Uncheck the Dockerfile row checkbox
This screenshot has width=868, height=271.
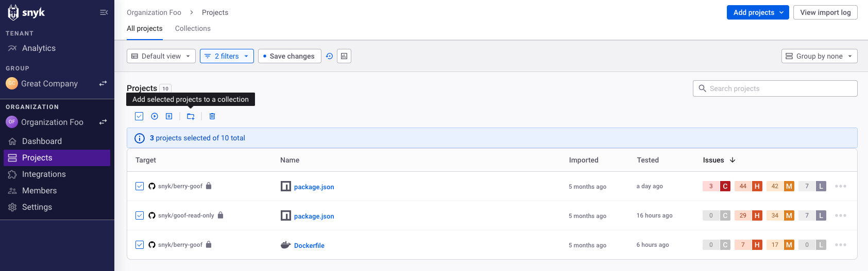tap(140, 245)
